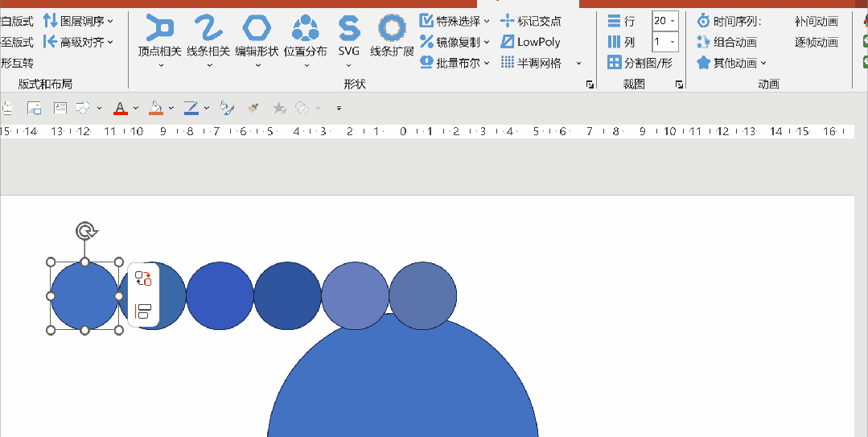Click the 批量布尔 icon
Viewport: 868px width, 437px height.
[x=426, y=62]
